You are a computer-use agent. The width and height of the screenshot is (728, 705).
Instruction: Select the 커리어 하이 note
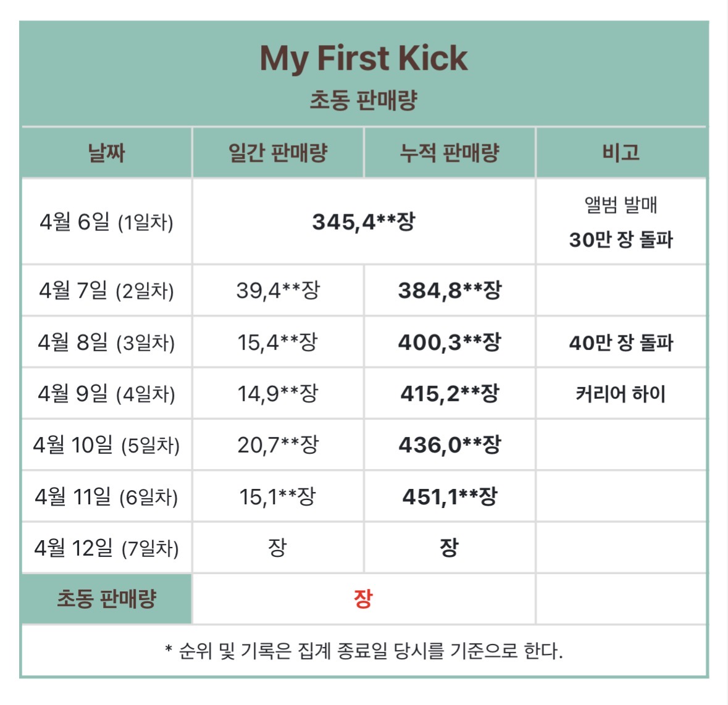click(621, 393)
